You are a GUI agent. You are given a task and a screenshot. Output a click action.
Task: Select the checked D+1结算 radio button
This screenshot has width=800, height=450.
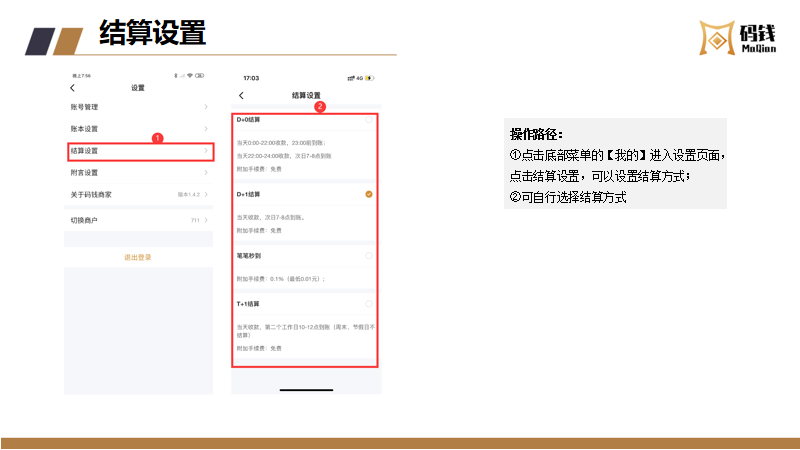(x=369, y=194)
